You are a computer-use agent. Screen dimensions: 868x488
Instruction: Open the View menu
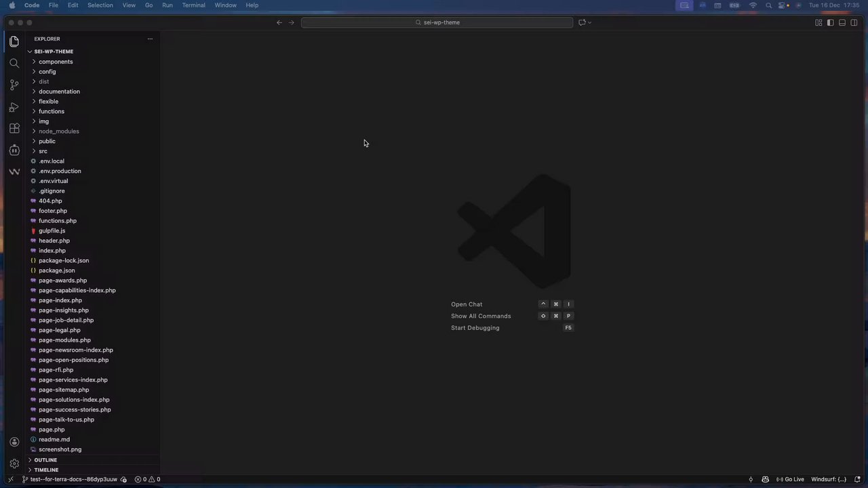pos(129,5)
